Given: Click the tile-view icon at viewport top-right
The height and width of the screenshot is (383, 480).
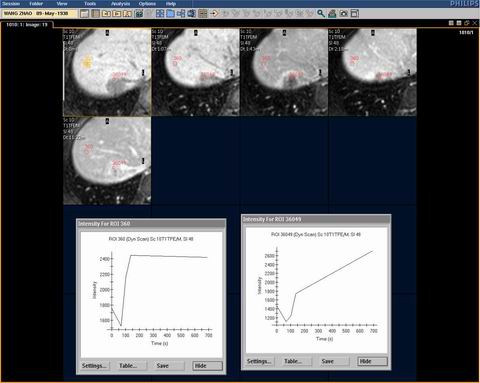Looking at the screenshot, I should (x=451, y=23).
